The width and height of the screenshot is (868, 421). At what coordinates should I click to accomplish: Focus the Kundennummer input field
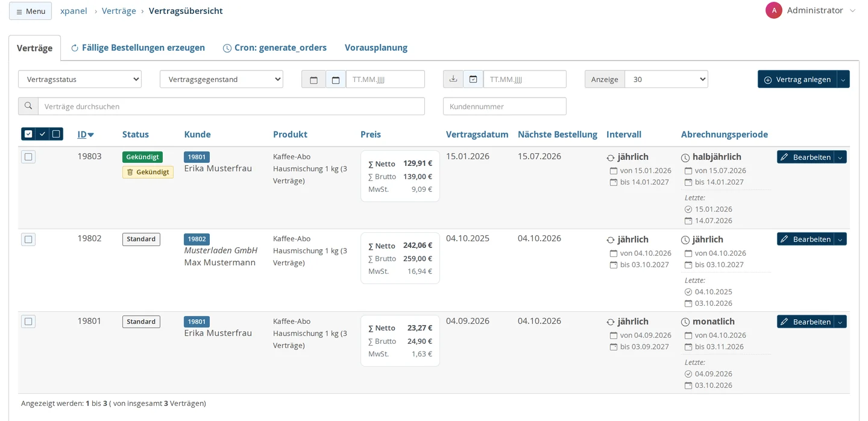tap(505, 106)
